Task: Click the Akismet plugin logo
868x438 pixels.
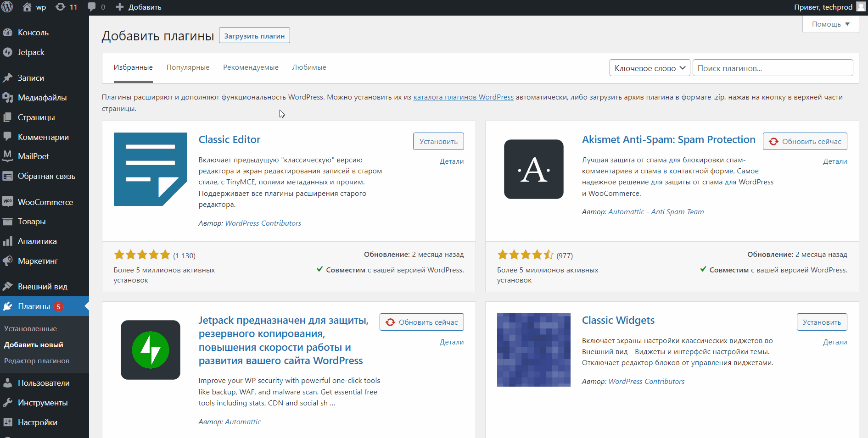Action: point(533,169)
